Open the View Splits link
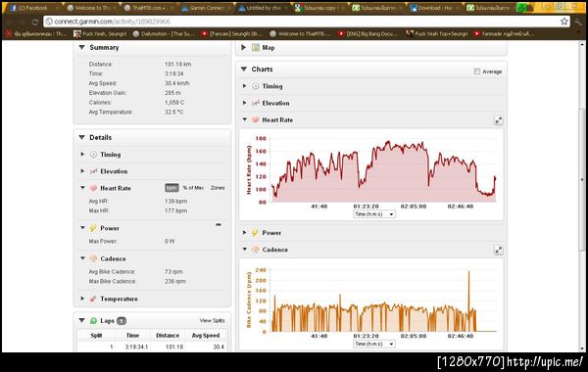Viewport: 588px width, 372px height. [x=213, y=321]
